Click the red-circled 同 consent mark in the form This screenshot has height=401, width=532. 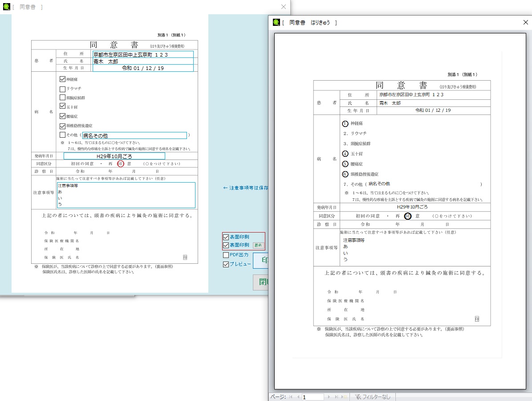click(121, 164)
